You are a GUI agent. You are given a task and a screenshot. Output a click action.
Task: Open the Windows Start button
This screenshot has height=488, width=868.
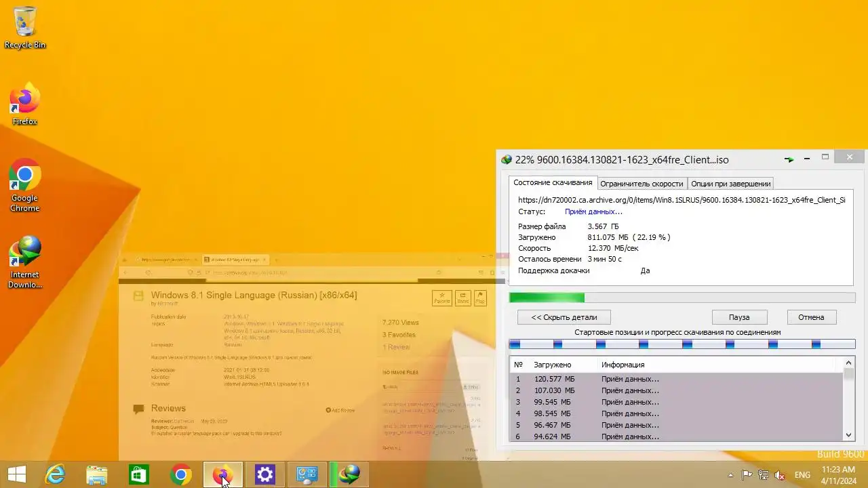[17, 474]
